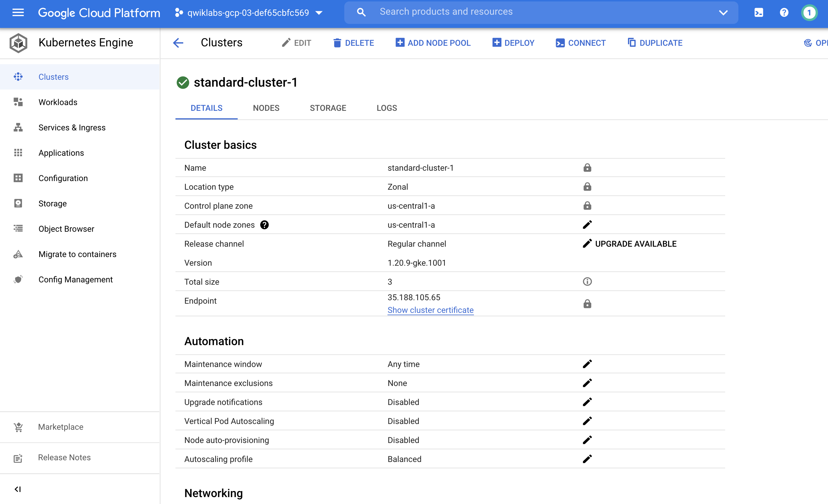This screenshot has height=504, width=828.
Task: Open Services & Ingress in the sidebar
Action: click(x=80, y=128)
